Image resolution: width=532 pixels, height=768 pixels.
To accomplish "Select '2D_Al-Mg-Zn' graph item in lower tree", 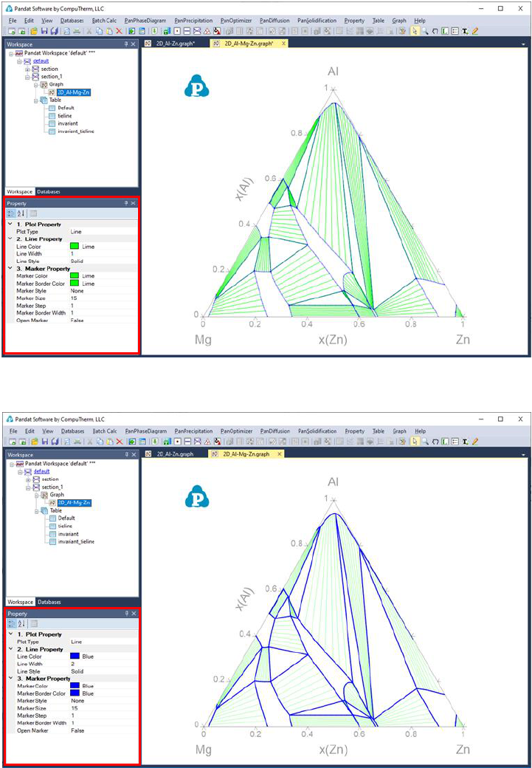I will 73,502.
